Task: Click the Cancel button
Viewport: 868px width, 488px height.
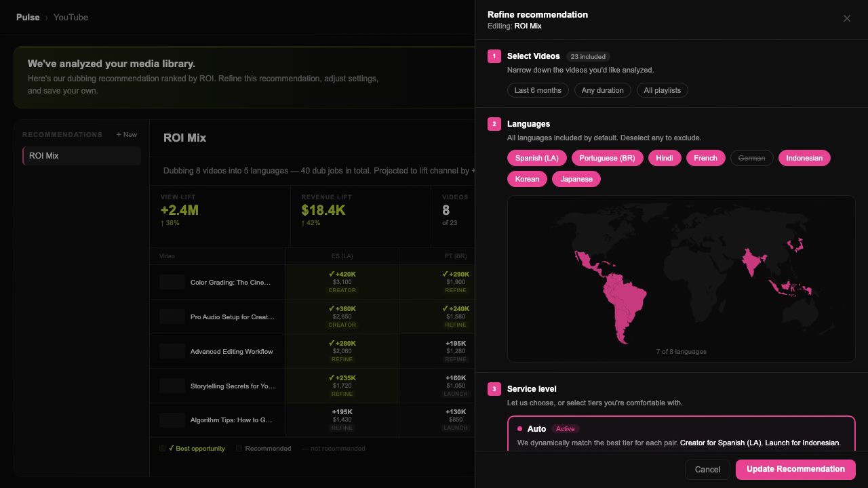Action: (x=707, y=470)
